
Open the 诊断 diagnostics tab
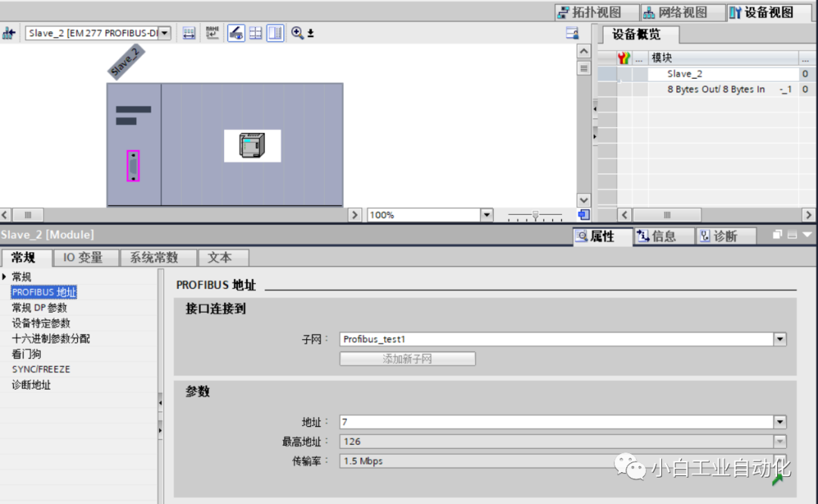(726, 236)
